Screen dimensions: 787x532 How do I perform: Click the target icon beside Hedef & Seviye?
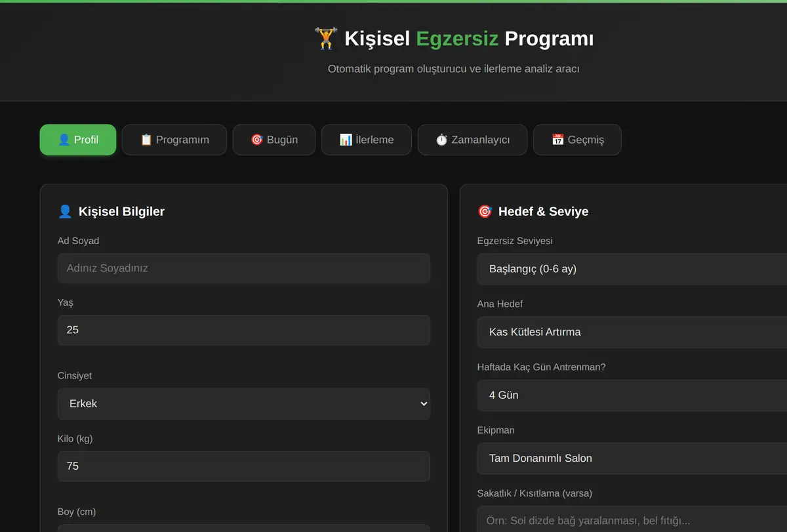click(485, 211)
